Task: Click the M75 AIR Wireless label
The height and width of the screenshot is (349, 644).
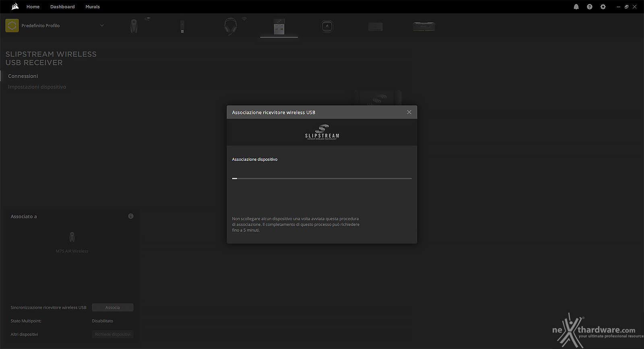Action: click(x=72, y=251)
